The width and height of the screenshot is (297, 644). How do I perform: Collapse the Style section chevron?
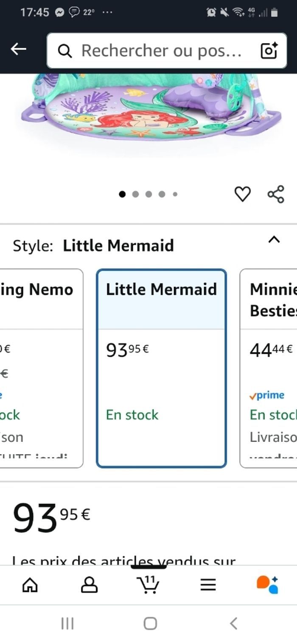[x=274, y=240]
